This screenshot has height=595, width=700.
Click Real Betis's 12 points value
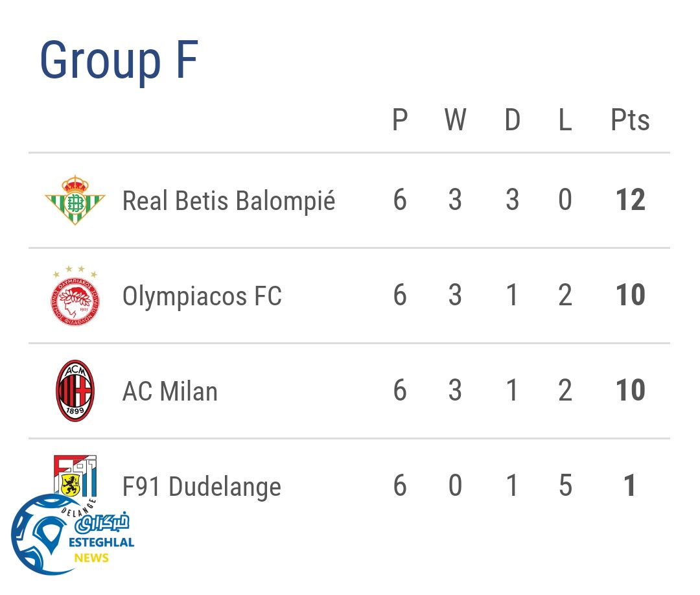click(x=630, y=200)
